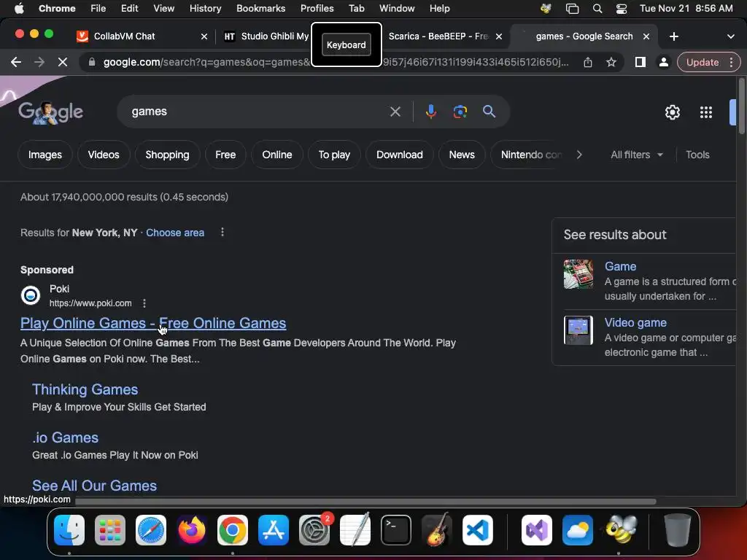This screenshot has width=747, height=560.
Task: Click the forward navigation arrow
Action: 39,62
